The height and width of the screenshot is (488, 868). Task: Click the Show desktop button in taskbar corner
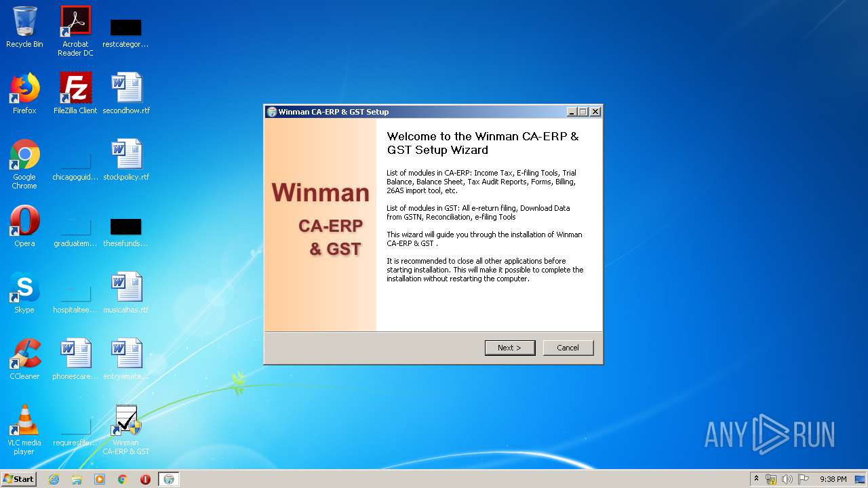pos(861,479)
